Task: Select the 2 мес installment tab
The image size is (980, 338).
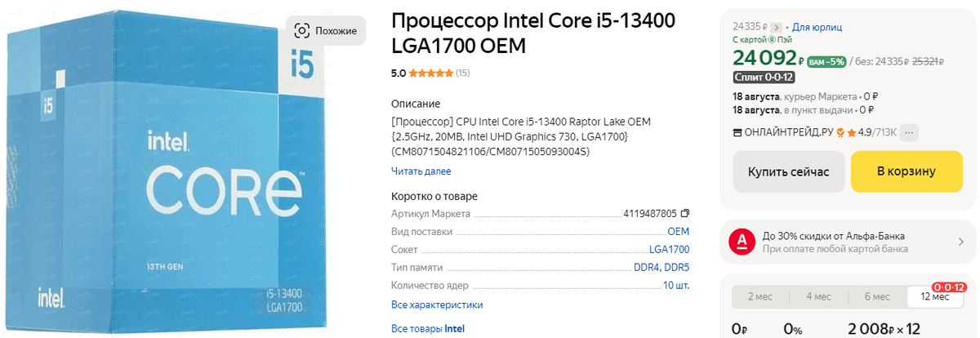Action: [x=759, y=296]
